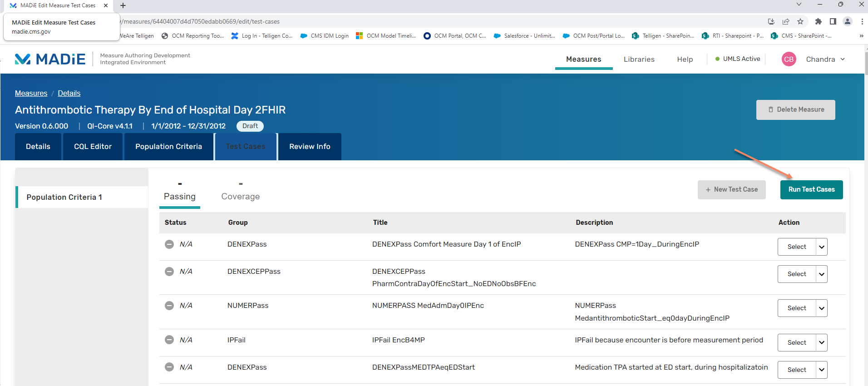This screenshot has height=386, width=868.
Task: Click Select for DENEXPass Comfort Measure row
Action: [797, 247]
